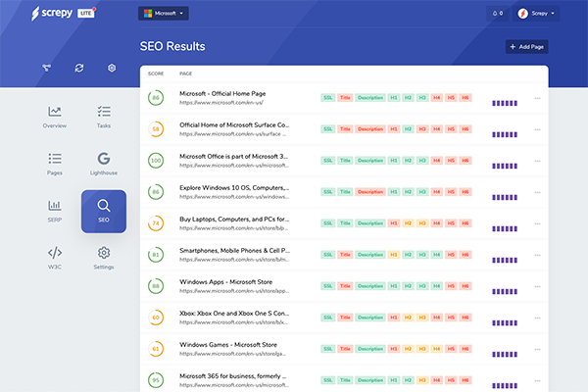Click the red Description tag in Explore Windows 10 row
This screenshot has height=392, width=588.
[x=370, y=192]
